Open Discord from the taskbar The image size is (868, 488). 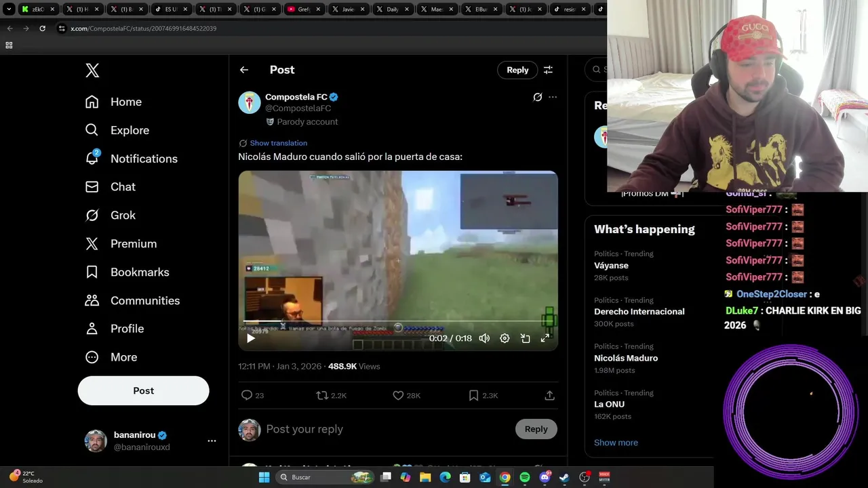[545, 477]
